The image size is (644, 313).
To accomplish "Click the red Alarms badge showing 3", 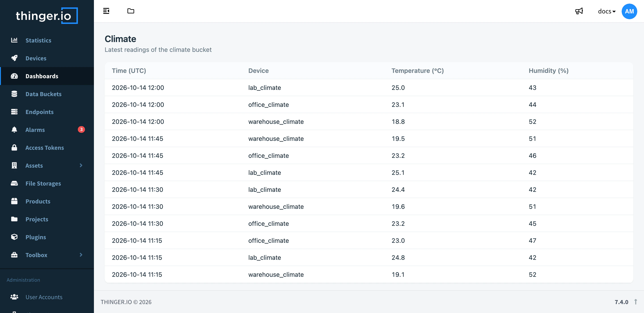I will click(81, 129).
